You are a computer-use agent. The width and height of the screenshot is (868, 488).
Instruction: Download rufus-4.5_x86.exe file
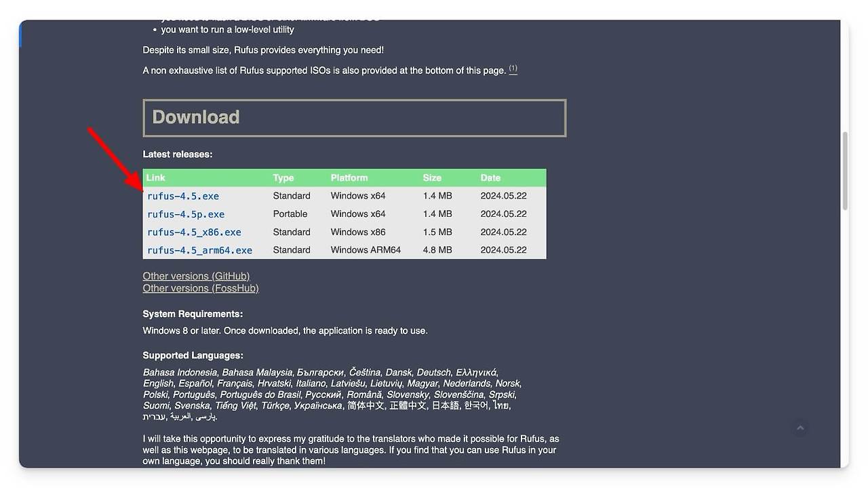(194, 232)
